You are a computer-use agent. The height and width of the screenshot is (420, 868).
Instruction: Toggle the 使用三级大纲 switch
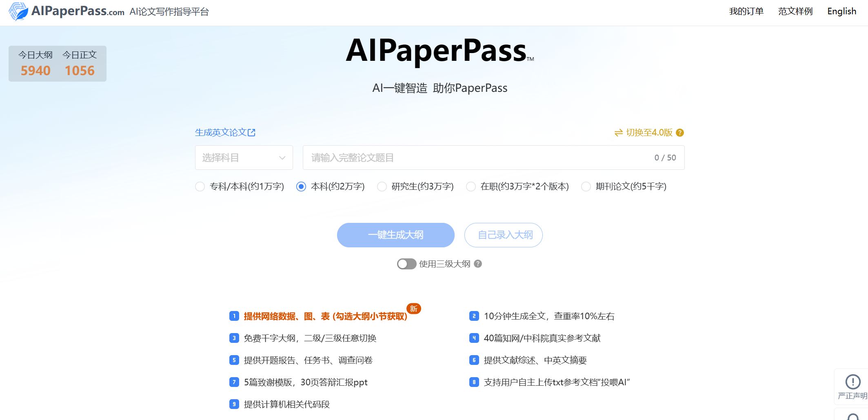coord(406,264)
